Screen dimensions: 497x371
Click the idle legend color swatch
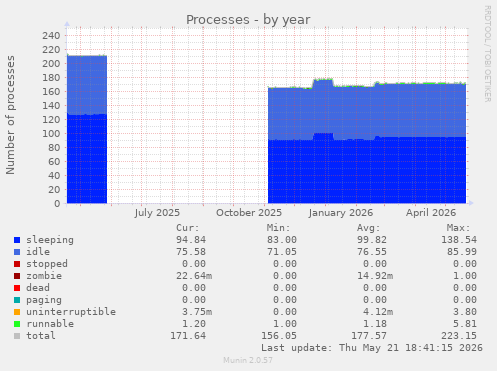[x=17, y=252]
